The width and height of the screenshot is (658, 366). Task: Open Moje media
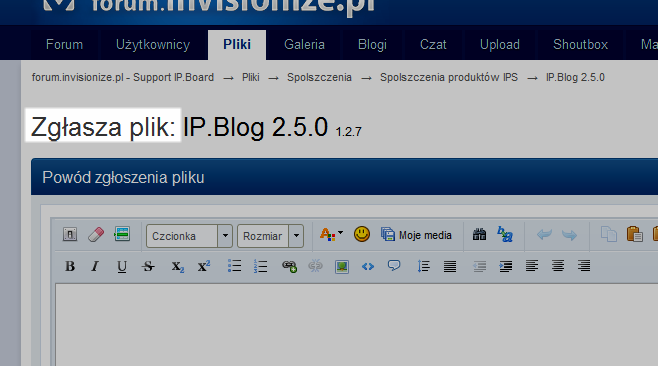(416, 235)
